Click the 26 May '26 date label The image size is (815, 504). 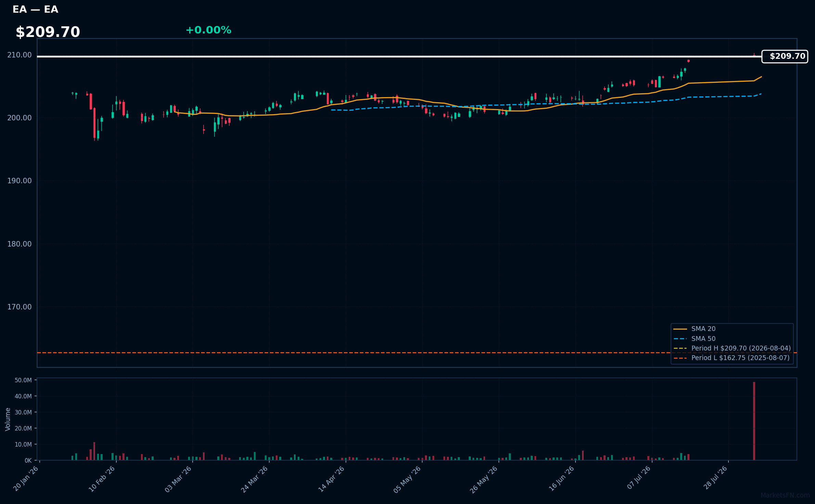pos(484,479)
